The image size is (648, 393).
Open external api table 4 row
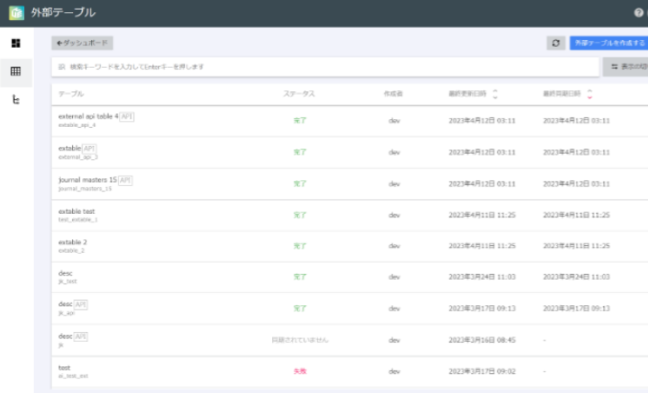[350, 121]
